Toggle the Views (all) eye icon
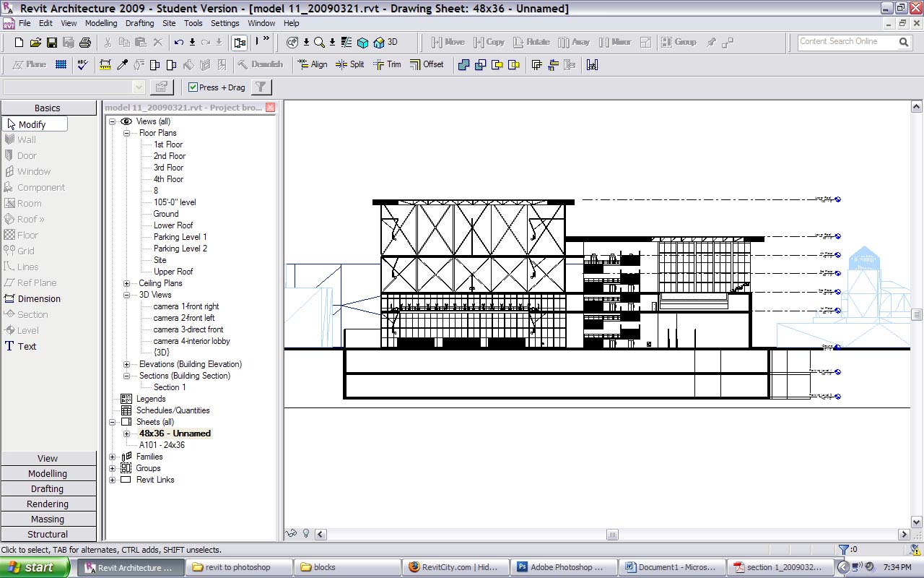The image size is (924, 578). coord(126,121)
